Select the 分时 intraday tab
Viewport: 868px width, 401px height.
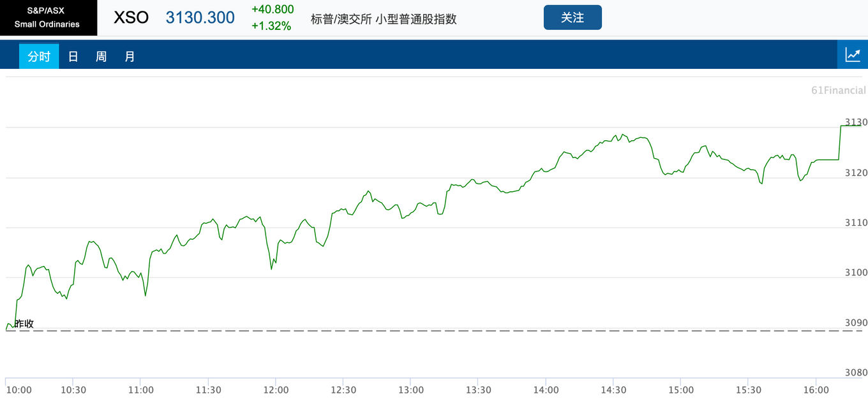(x=39, y=56)
